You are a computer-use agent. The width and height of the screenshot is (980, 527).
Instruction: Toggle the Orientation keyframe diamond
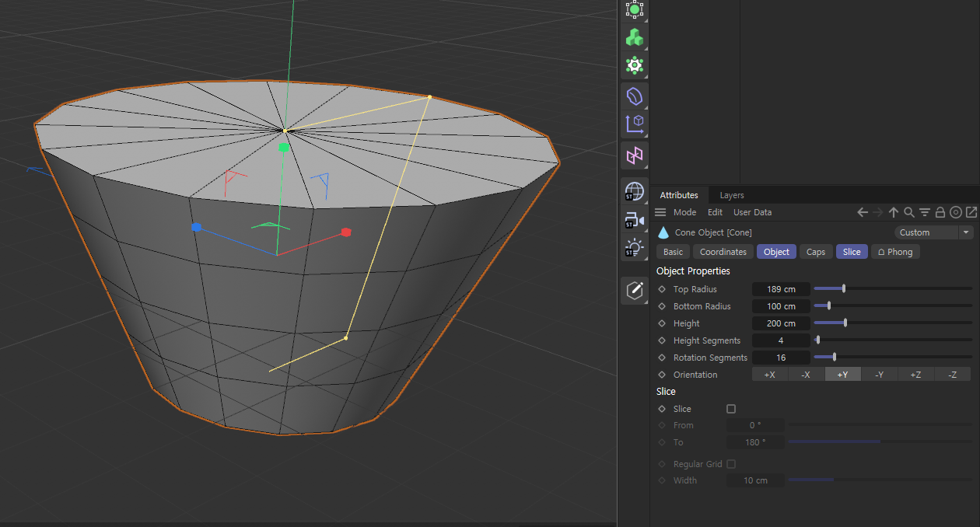(662, 375)
